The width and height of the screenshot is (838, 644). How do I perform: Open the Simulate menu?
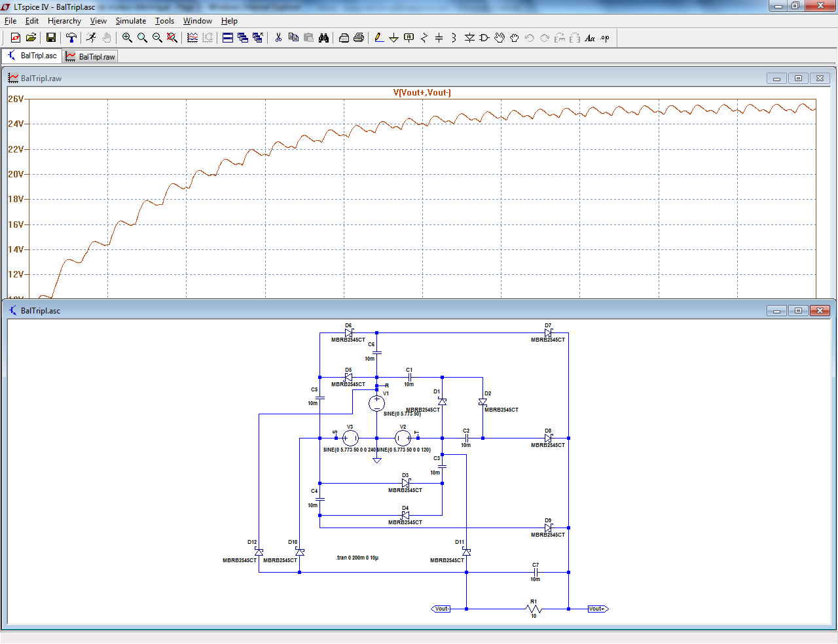tap(131, 21)
